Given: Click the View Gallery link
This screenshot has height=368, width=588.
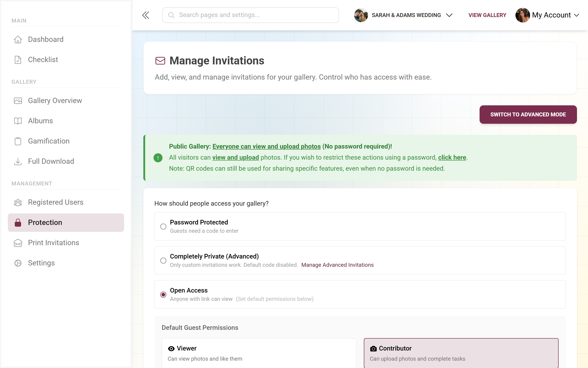Looking at the screenshot, I should click(487, 15).
